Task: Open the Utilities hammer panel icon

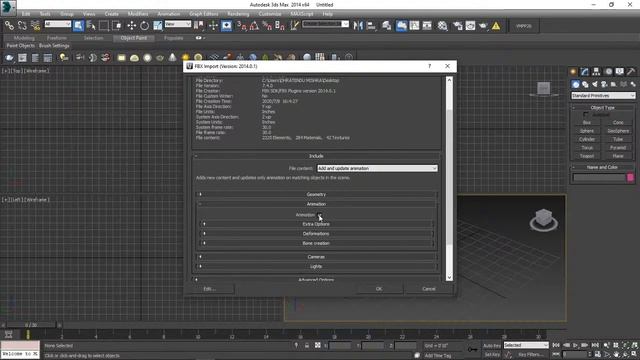Action: click(x=631, y=72)
